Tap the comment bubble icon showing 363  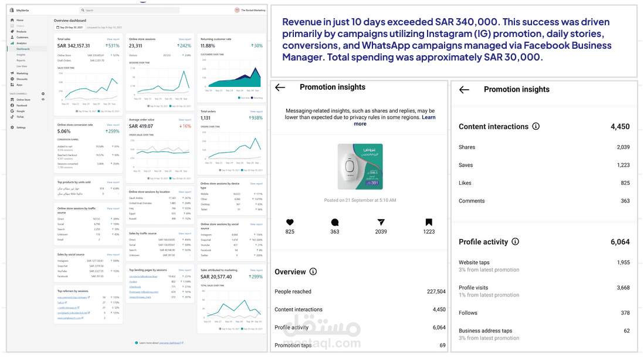click(335, 223)
